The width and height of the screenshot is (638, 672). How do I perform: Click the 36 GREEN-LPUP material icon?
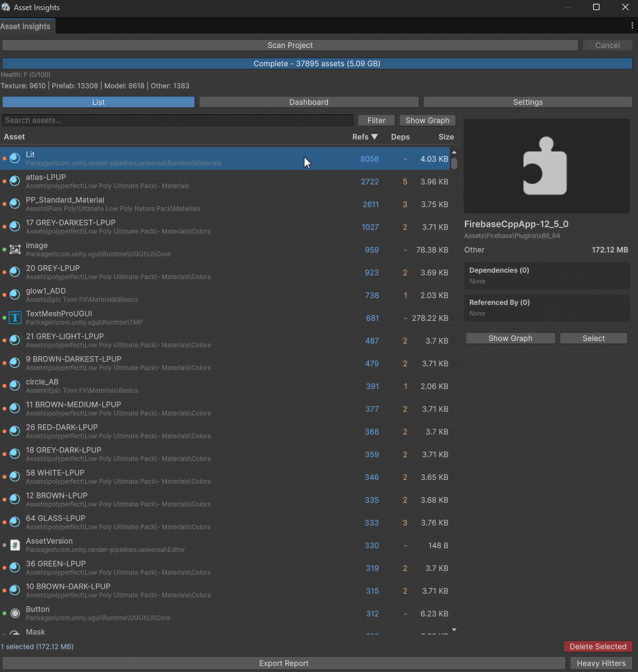pyautogui.click(x=15, y=567)
